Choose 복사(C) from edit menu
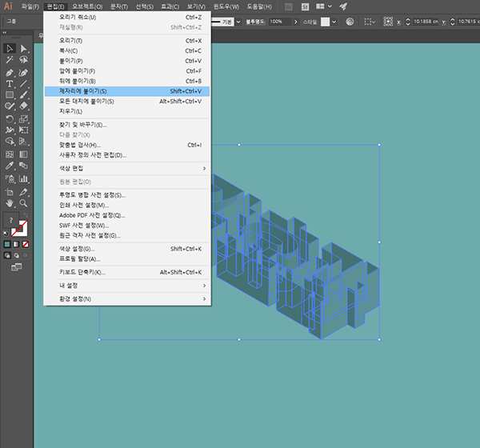The height and width of the screenshot is (448, 480). (x=127, y=51)
